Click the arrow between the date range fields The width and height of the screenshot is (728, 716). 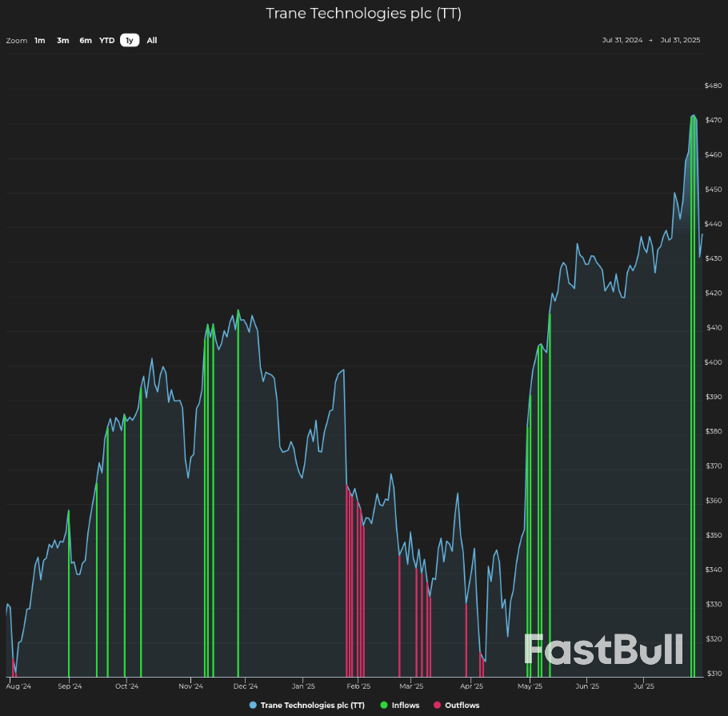[x=649, y=39]
